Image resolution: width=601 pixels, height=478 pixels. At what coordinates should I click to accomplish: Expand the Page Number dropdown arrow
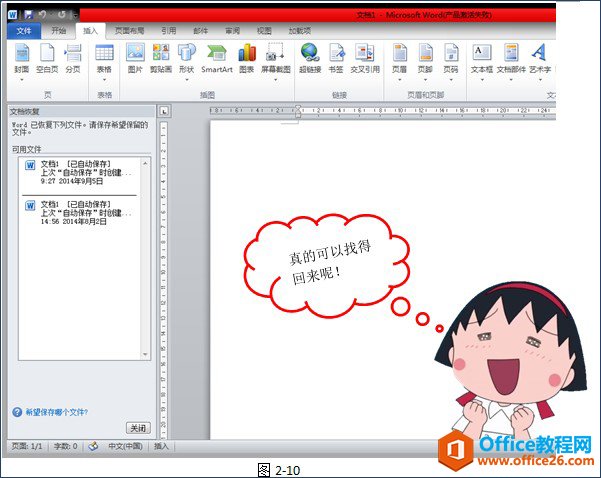[451, 80]
